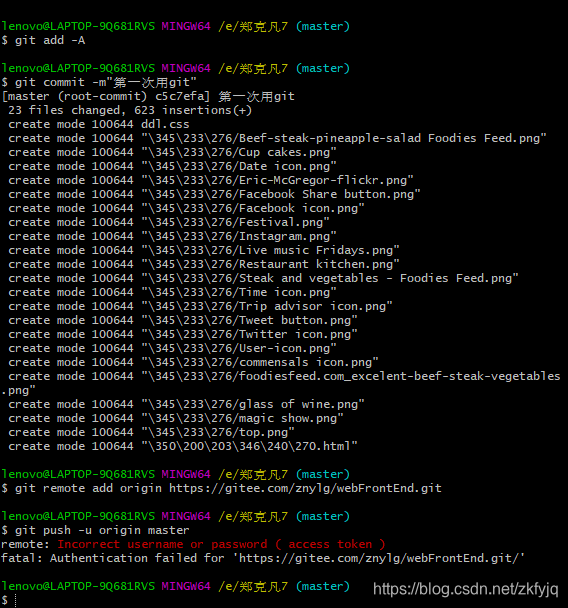Select the '.html' create mode line
The width and height of the screenshot is (568, 608).
pyautogui.click(x=183, y=445)
